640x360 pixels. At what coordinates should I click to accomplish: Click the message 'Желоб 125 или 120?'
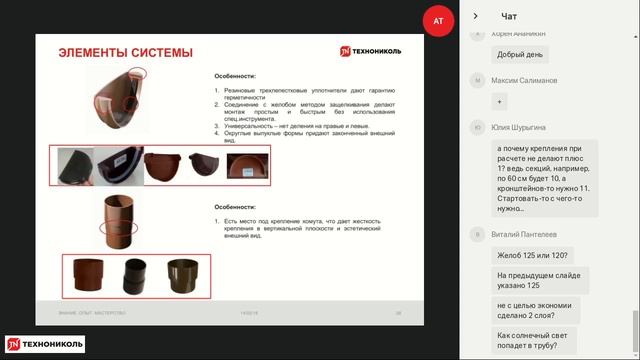[532, 256]
